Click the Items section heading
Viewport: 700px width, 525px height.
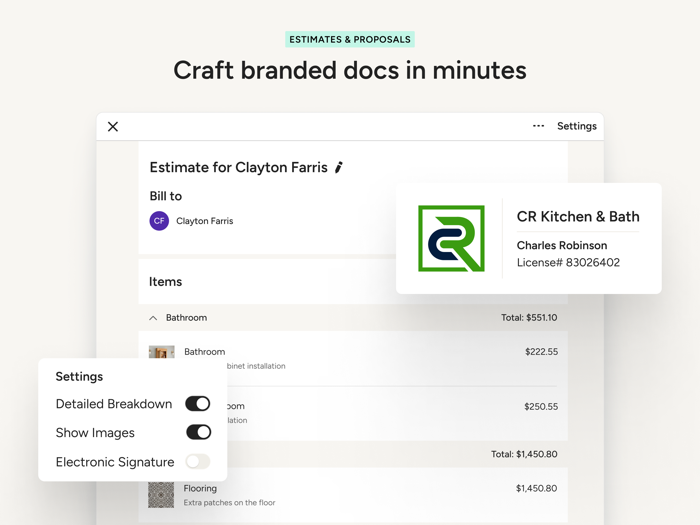165,282
